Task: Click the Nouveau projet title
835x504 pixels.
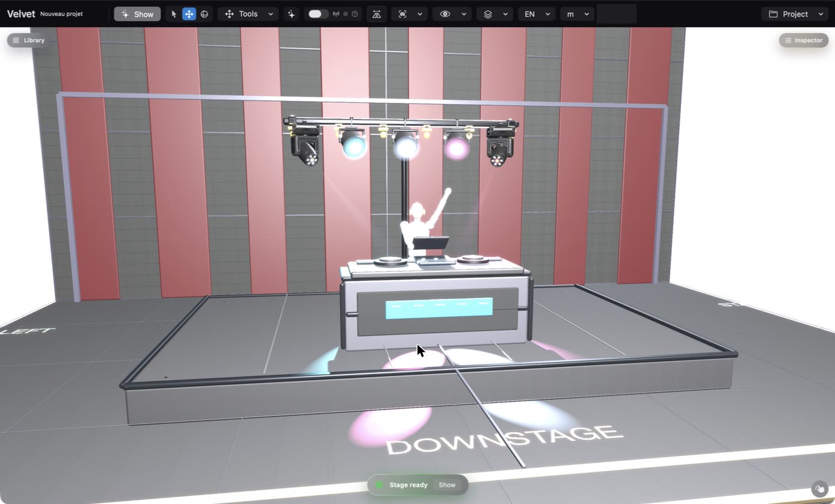Action: click(x=61, y=14)
